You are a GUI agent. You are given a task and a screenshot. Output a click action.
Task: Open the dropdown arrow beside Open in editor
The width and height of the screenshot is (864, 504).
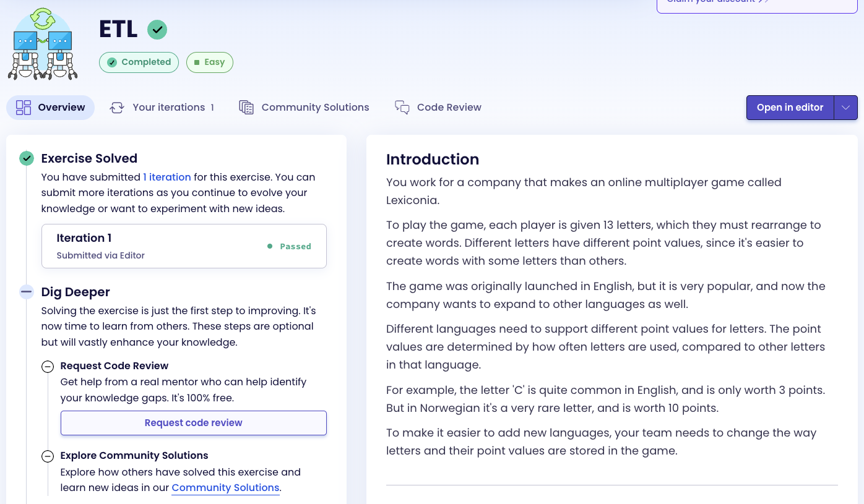(x=845, y=108)
